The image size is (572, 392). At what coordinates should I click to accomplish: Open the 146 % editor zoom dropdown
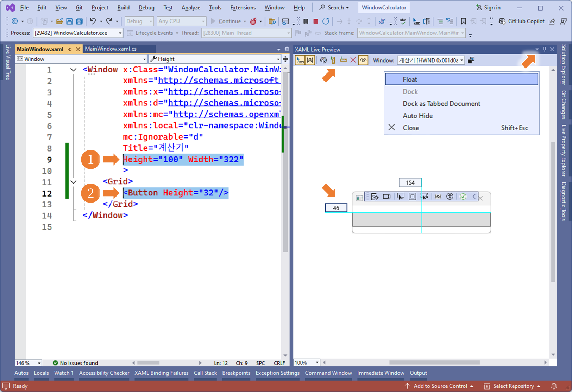(28, 363)
